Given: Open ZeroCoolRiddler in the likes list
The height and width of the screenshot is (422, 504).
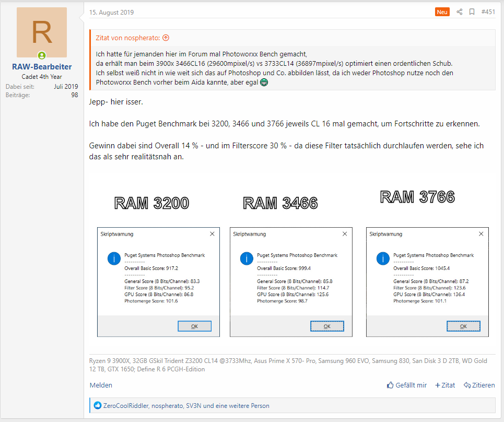Looking at the screenshot, I should pyautogui.click(x=126, y=406).
